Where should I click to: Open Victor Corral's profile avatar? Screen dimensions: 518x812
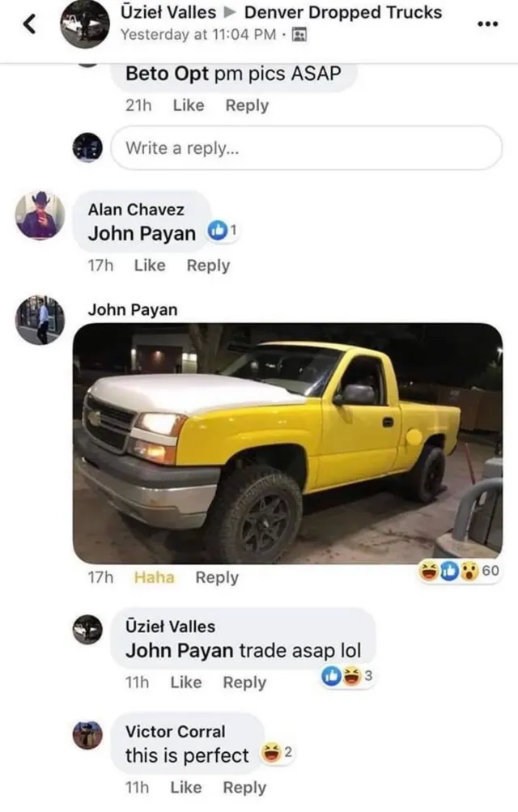pos(87,735)
